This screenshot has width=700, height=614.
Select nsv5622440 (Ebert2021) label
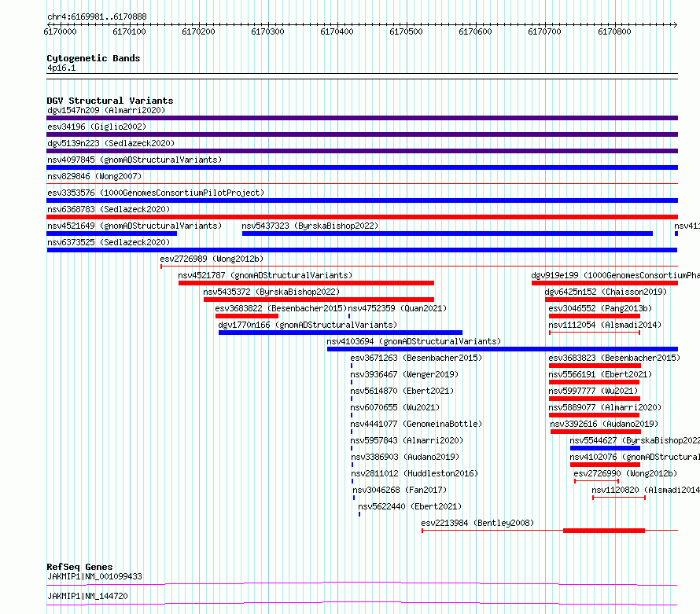(410, 506)
